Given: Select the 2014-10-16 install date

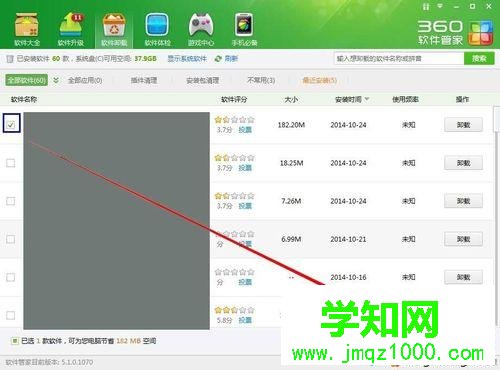Looking at the screenshot, I should click(348, 277).
